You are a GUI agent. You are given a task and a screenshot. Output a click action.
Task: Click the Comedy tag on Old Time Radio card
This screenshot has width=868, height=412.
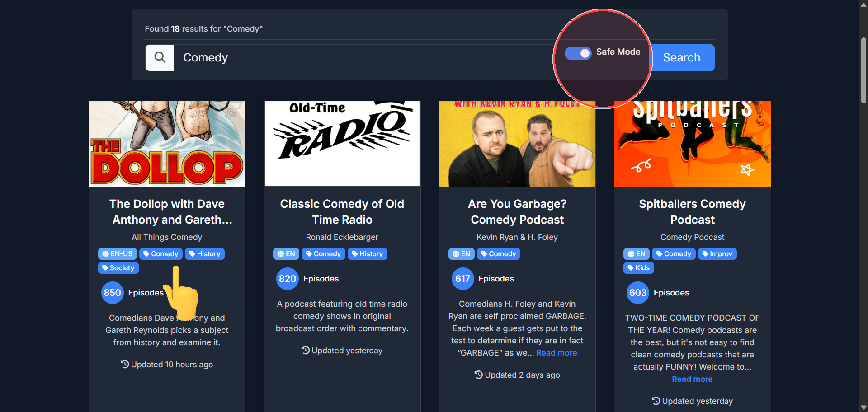(x=323, y=254)
